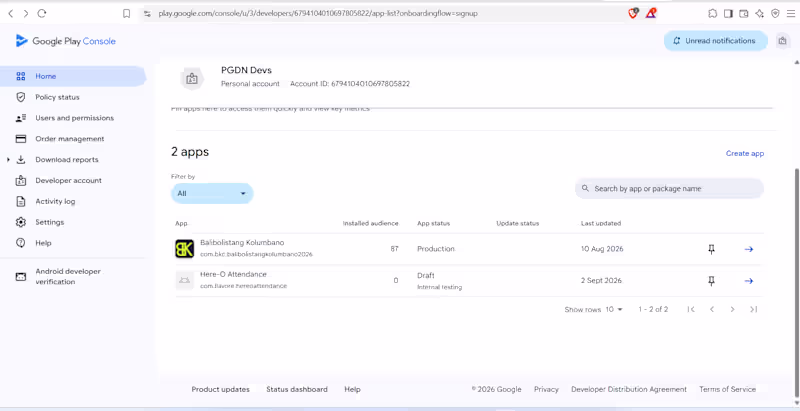The image size is (800, 411).
Task: Click the Google Play Console logo
Action: [66, 41]
